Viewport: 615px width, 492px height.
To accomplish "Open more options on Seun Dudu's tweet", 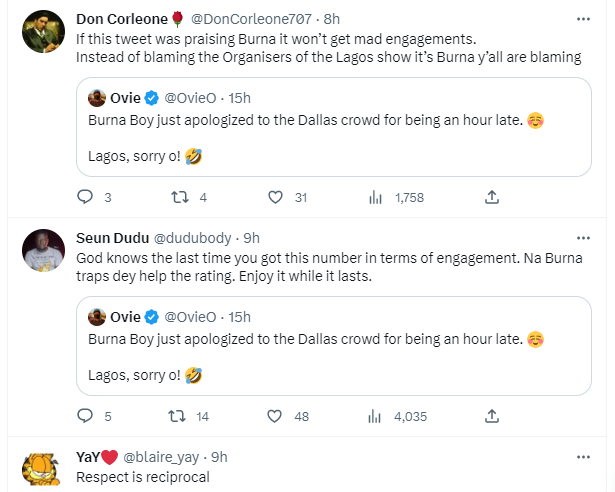I will tap(583, 237).
